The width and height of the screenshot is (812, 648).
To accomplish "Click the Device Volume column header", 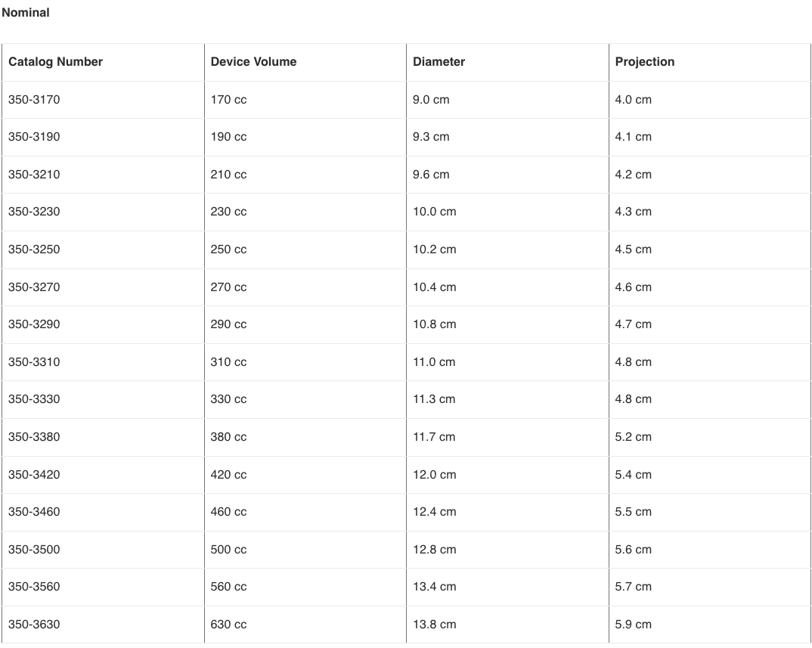I will tap(253, 62).
